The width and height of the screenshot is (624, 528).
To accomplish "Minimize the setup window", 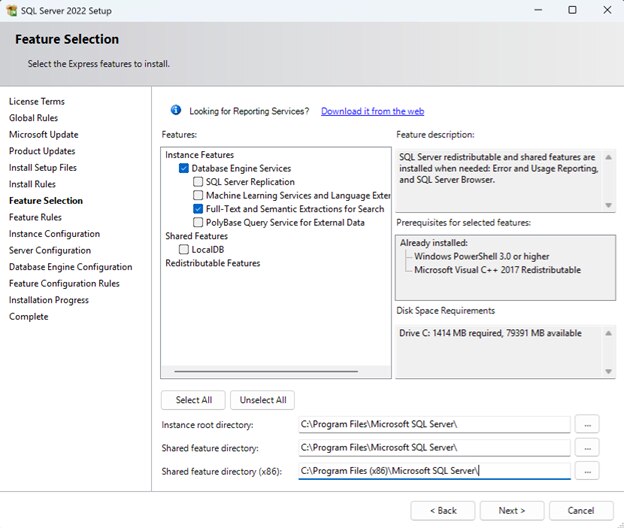I will 538,10.
